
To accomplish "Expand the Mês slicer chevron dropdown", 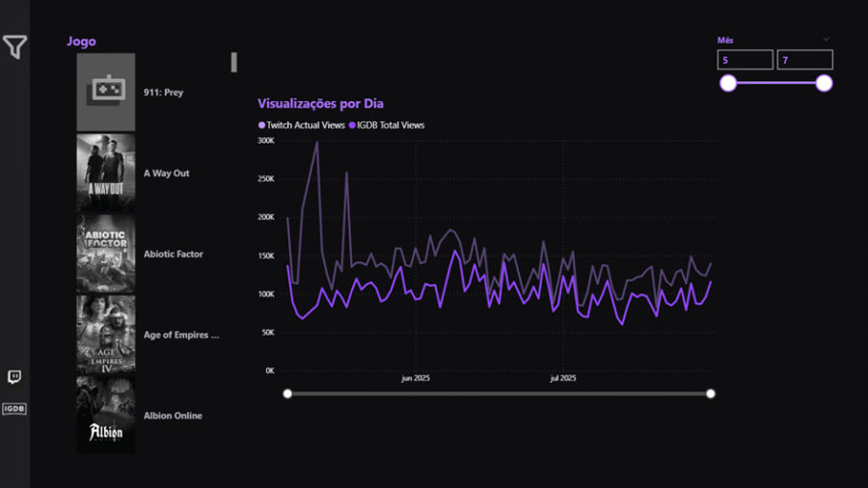I will (x=827, y=40).
